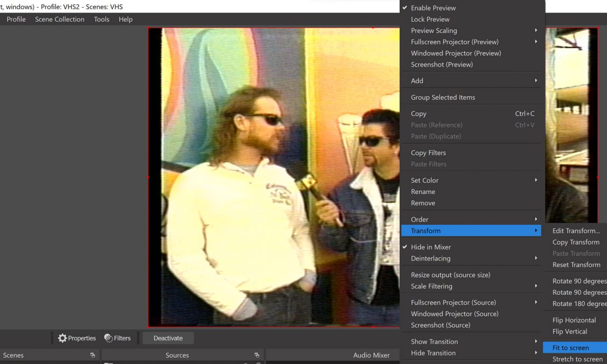Toggle the Hide in Mixer option
Image resolution: width=607 pixels, height=364 pixels.
[x=431, y=247]
